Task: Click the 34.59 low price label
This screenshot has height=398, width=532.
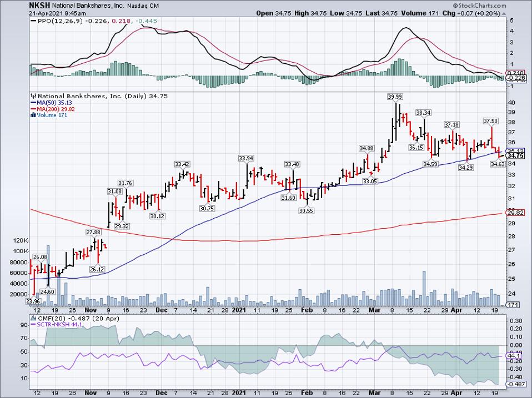Action: [430, 164]
